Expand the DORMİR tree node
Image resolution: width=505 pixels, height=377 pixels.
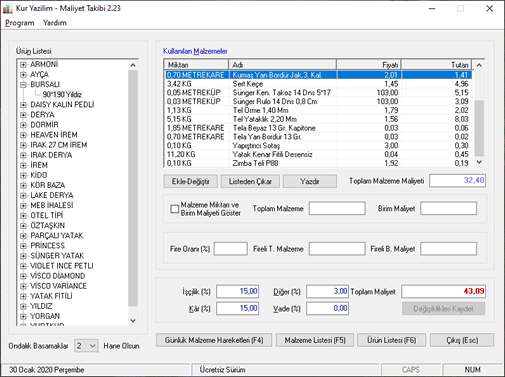tap(23, 125)
